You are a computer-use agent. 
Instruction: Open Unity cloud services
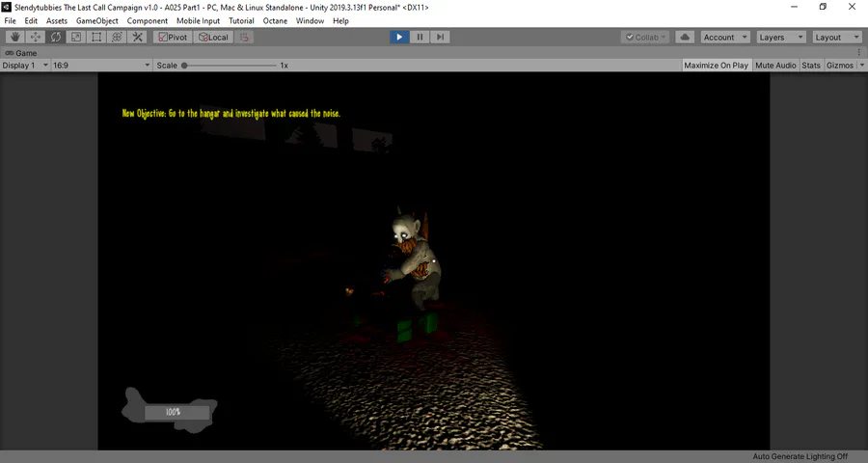pos(685,37)
